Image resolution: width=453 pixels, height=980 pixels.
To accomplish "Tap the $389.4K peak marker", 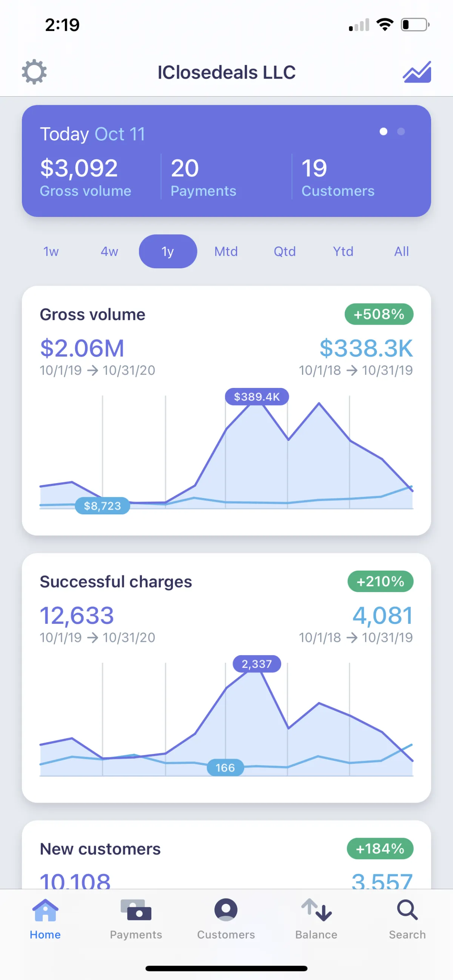I will [x=257, y=397].
